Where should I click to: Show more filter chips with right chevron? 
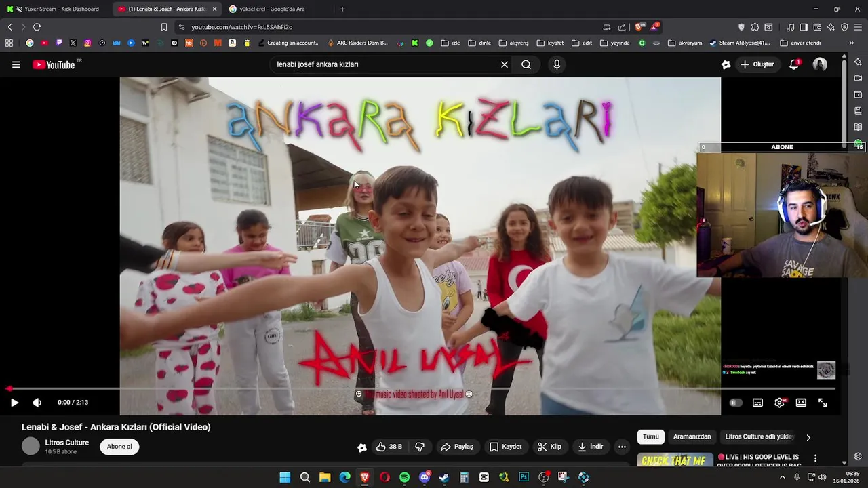click(808, 437)
